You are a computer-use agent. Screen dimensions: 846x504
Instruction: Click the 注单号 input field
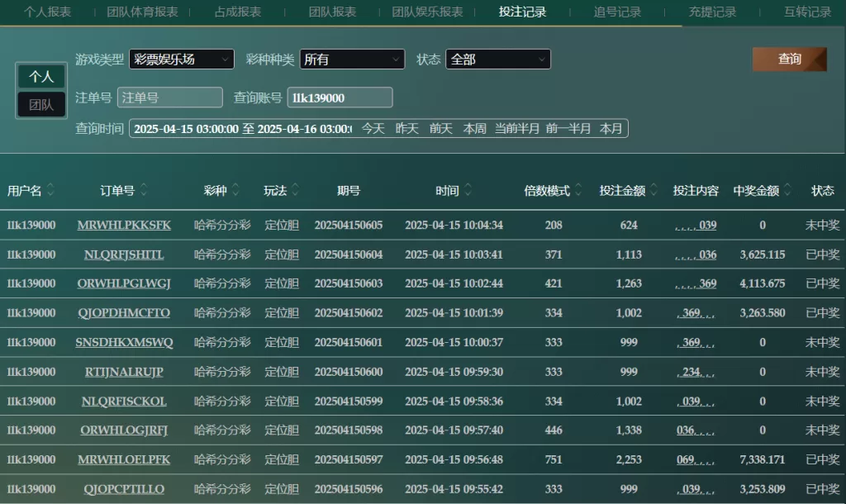(170, 97)
